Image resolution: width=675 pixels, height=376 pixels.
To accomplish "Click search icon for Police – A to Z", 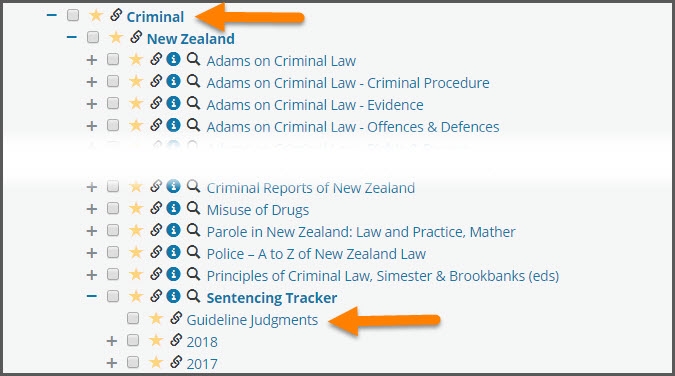I will pos(193,252).
